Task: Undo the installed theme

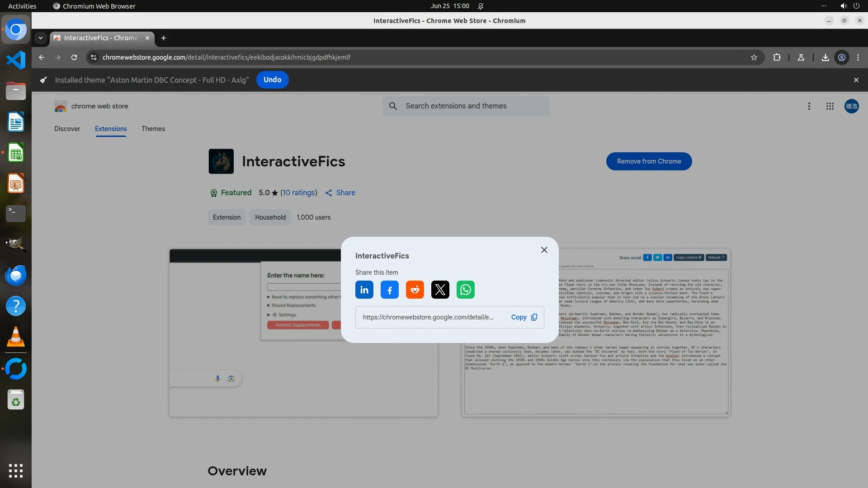Action: (x=272, y=80)
